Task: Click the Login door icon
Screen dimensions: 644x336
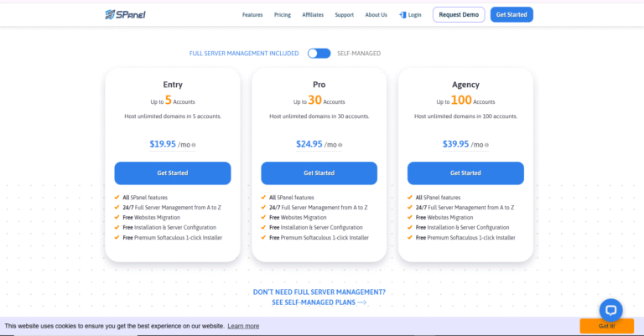Action: click(402, 15)
